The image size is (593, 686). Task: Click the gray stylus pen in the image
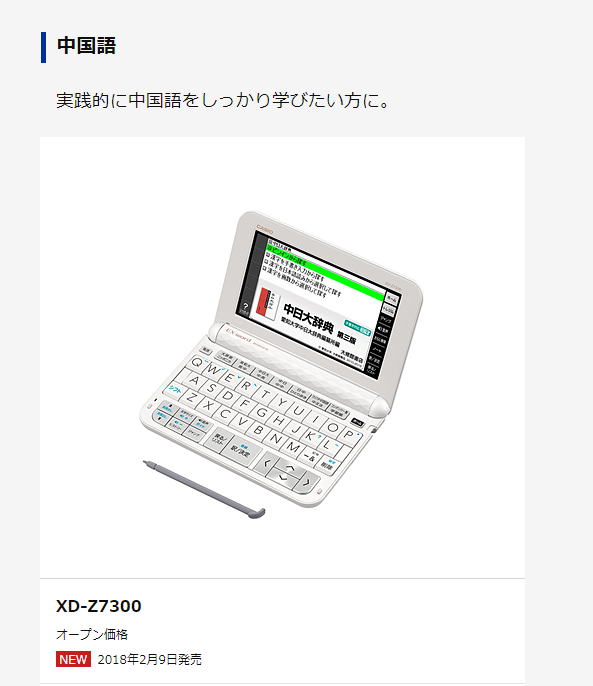pyautogui.click(x=204, y=490)
